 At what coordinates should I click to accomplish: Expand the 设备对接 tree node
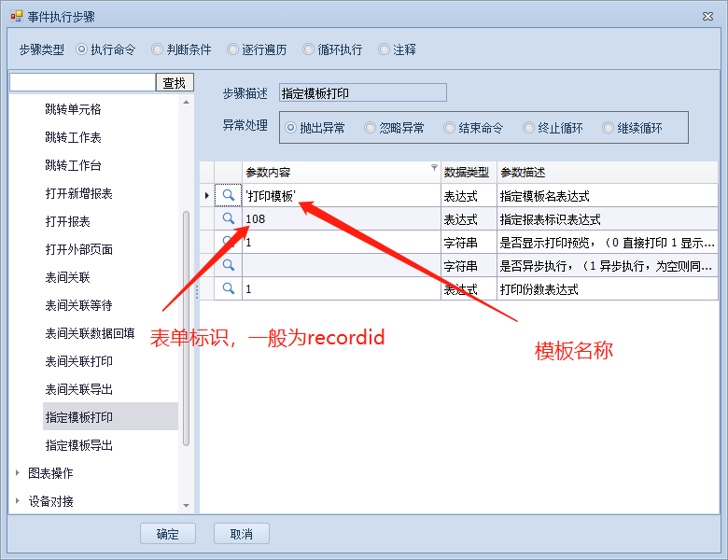coord(18,501)
